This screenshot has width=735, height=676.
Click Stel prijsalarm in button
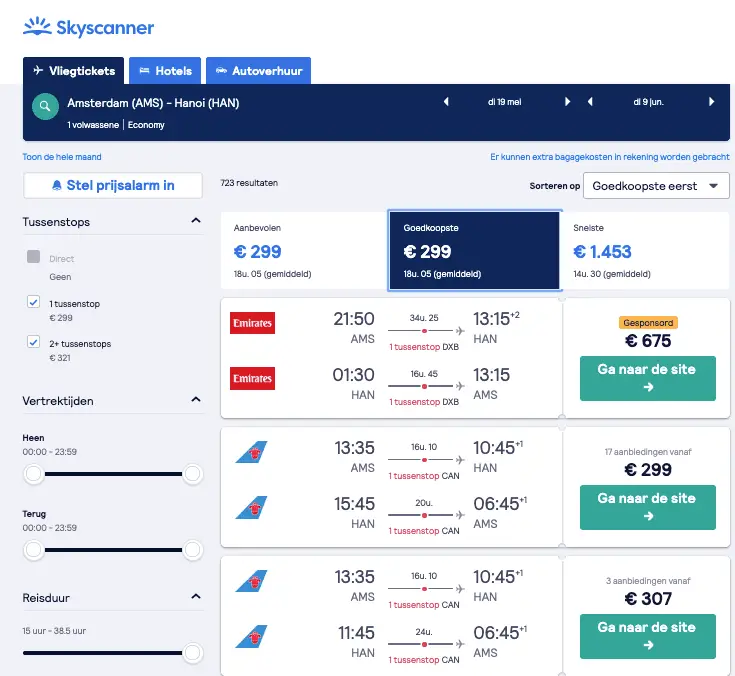pos(113,186)
